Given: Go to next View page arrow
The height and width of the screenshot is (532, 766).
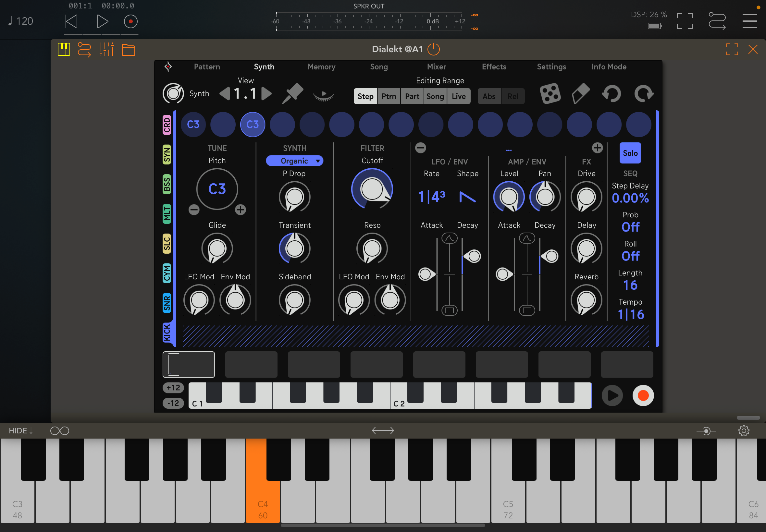Looking at the screenshot, I should coord(266,94).
